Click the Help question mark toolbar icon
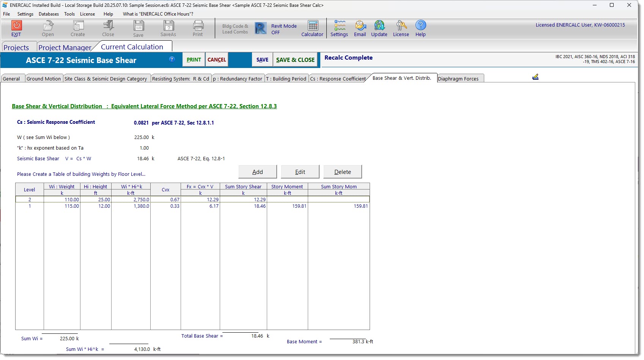The image size is (644, 360). (420, 25)
